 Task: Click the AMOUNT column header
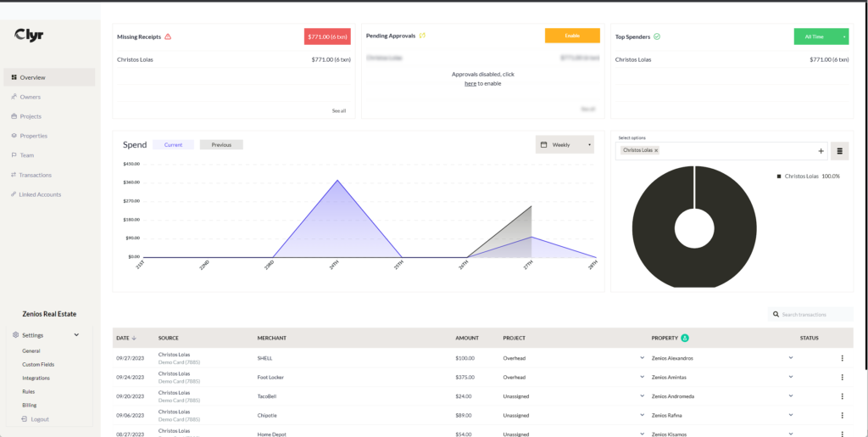pos(467,338)
